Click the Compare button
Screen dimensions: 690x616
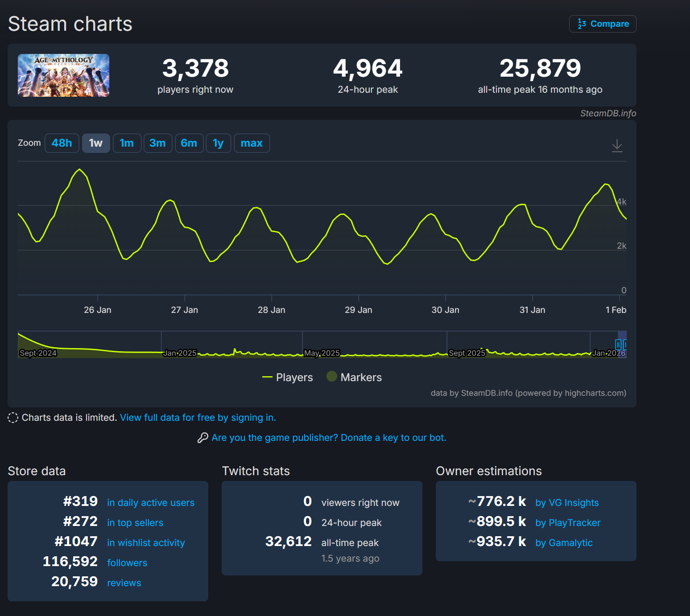point(603,24)
